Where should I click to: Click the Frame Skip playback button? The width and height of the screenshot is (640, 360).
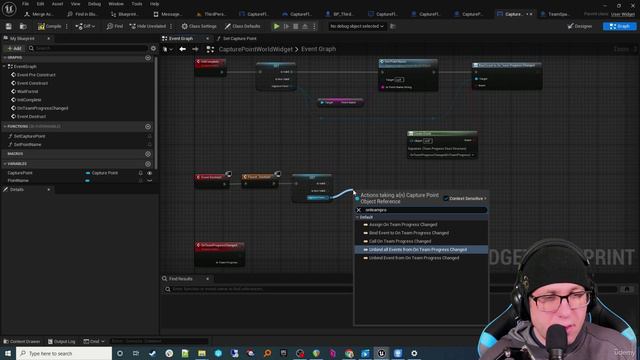(x=287, y=26)
